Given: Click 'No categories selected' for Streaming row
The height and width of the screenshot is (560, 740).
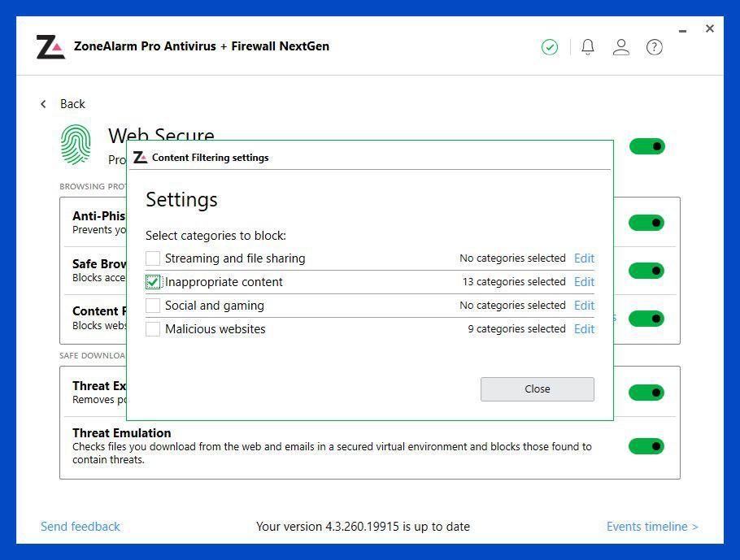Looking at the screenshot, I should click(x=512, y=258).
